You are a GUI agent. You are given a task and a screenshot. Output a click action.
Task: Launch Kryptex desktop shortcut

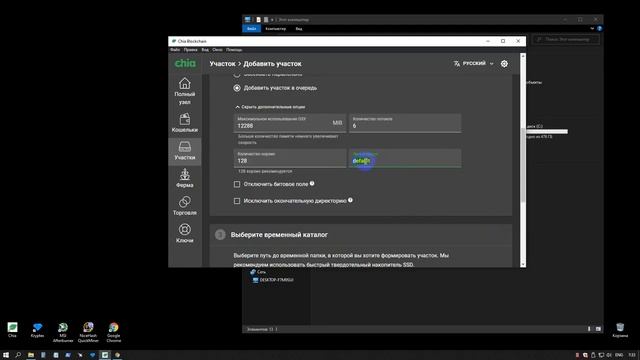click(x=37, y=330)
